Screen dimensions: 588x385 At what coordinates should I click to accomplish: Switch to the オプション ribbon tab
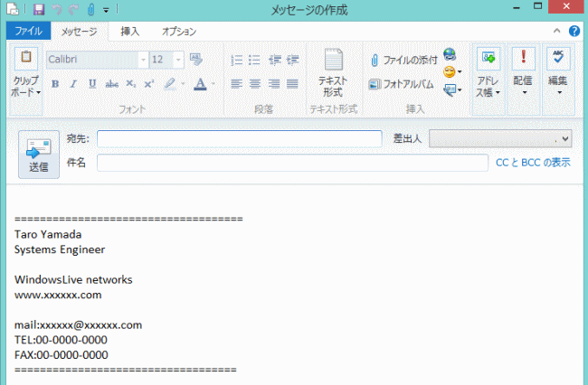[x=179, y=32]
